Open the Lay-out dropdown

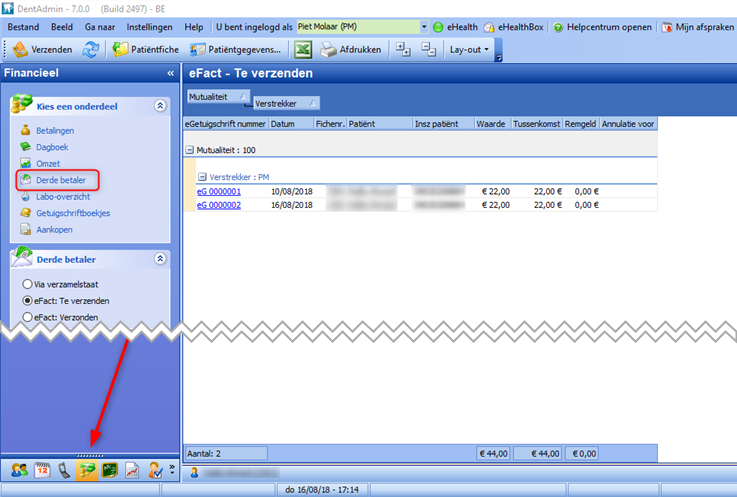(x=469, y=49)
